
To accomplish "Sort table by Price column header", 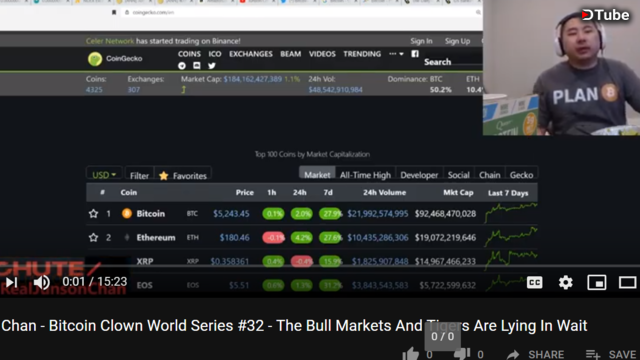I will (244, 192).
